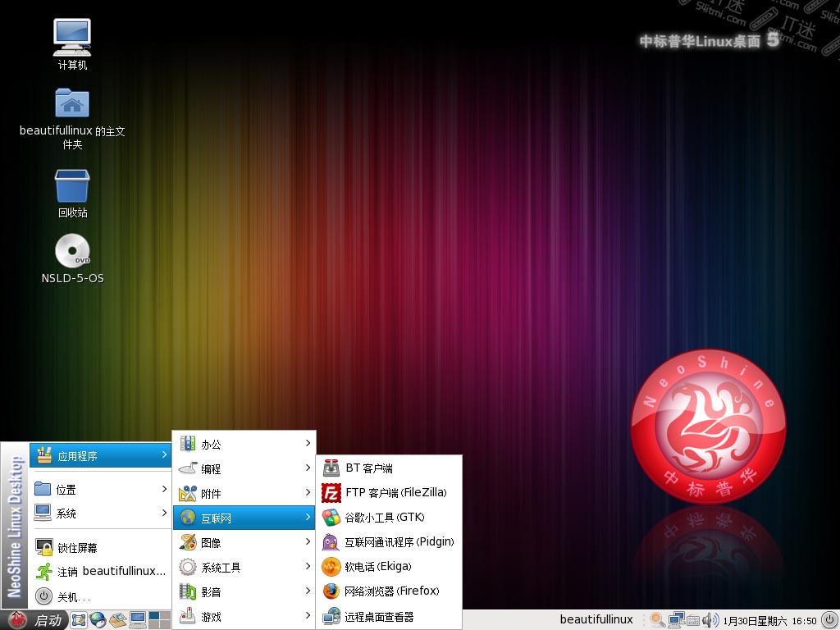The width and height of the screenshot is (840, 630).
Task: Click the volume speaker tray icon
Action: (710, 620)
